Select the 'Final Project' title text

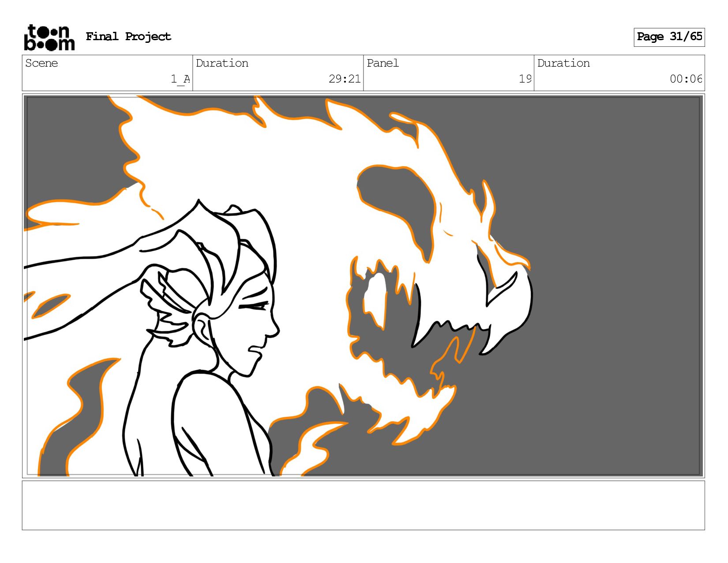coord(128,37)
